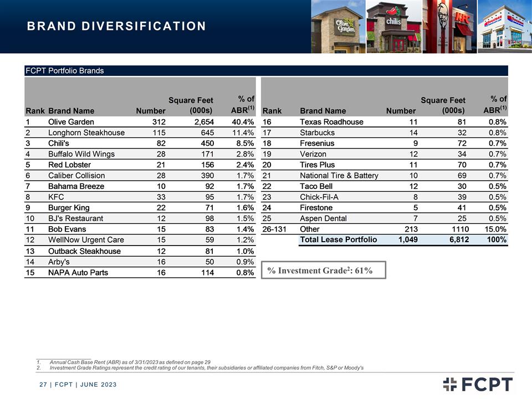Click the 'Chili's' brand name cell
This screenshot has width=532, height=399.
[58, 143]
